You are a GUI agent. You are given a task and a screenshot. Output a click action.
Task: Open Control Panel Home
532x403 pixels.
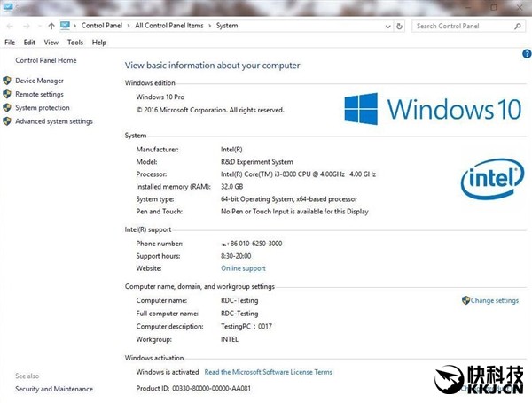(x=46, y=60)
